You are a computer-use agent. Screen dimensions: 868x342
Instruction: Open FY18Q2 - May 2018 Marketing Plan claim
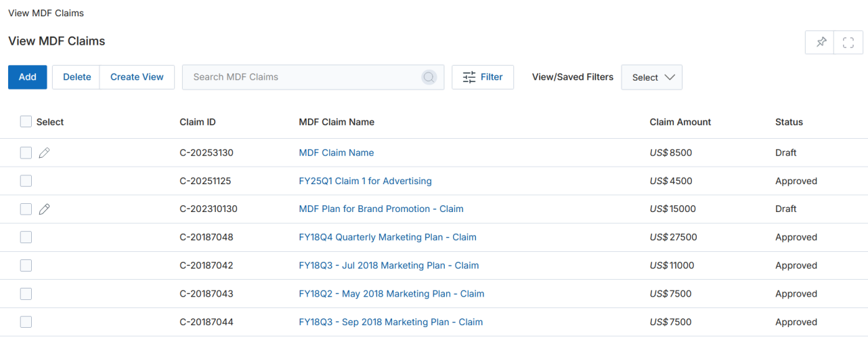pyautogui.click(x=391, y=294)
